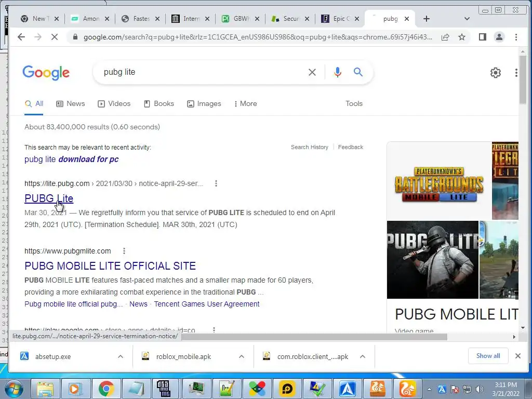The height and width of the screenshot is (399, 532).
Task: Open the Tools button
Action: point(354,104)
